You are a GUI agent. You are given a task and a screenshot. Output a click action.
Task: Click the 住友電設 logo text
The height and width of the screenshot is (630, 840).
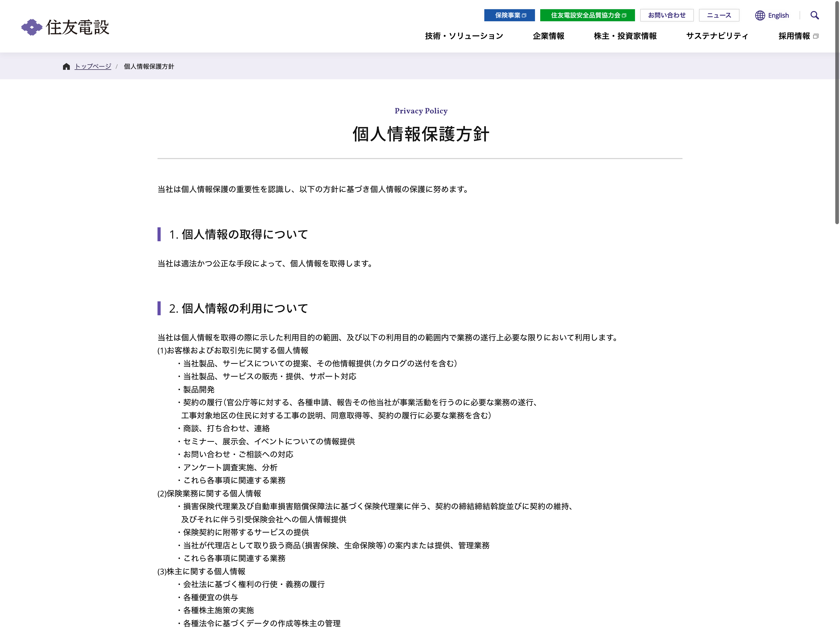(x=77, y=27)
